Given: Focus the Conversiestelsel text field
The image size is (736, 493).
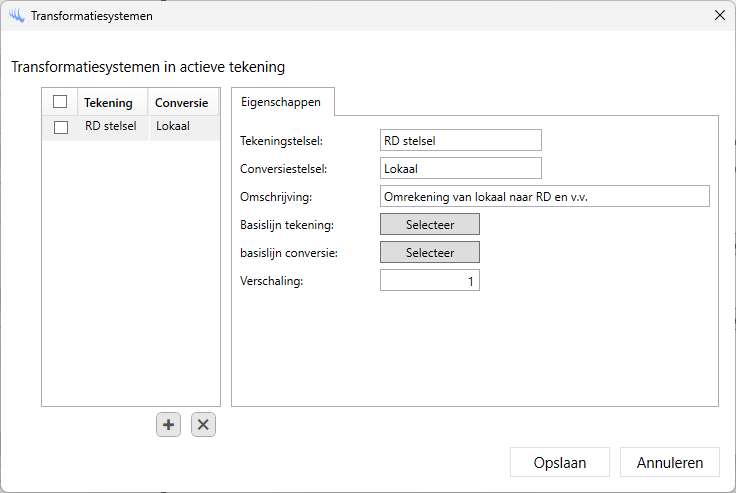Looking at the screenshot, I should point(460,168).
